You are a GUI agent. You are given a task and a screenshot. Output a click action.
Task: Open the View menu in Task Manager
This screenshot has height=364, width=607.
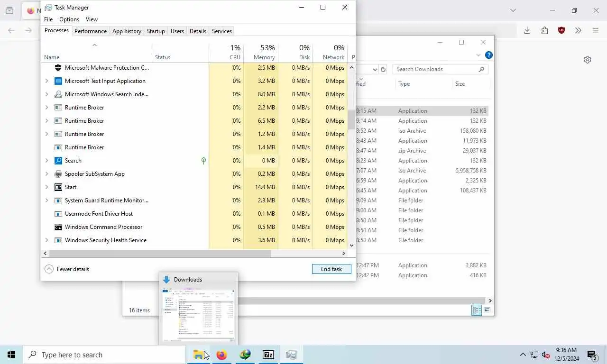(92, 19)
